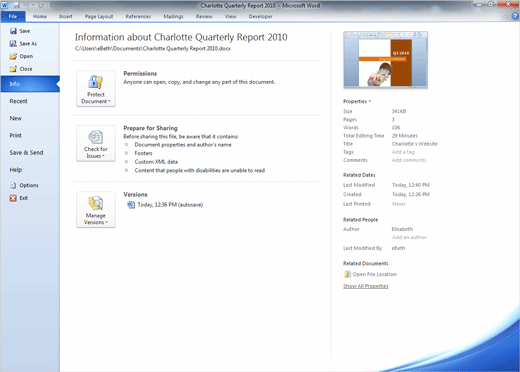Click the Add a tag field

[403, 152]
